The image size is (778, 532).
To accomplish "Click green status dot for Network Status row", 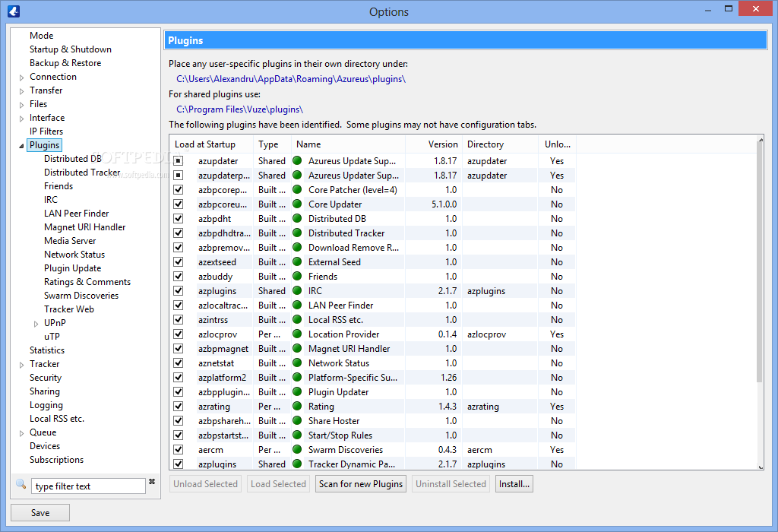I will (x=297, y=363).
